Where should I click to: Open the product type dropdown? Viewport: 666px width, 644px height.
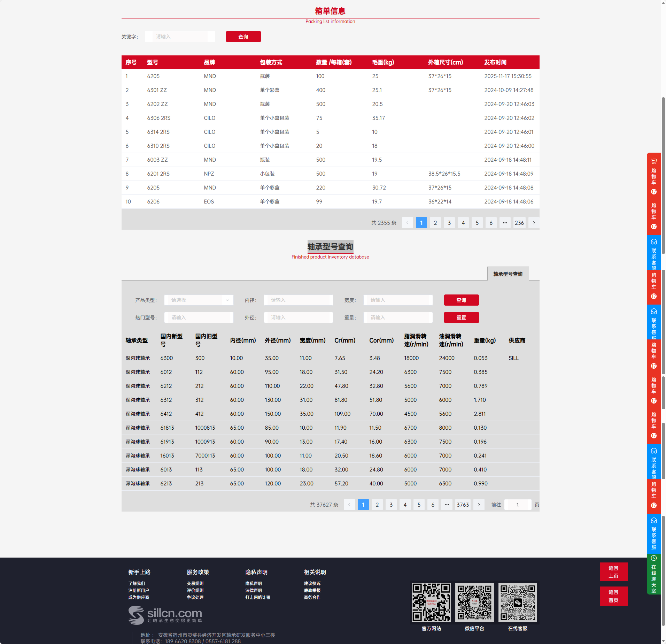(x=199, y=300)
